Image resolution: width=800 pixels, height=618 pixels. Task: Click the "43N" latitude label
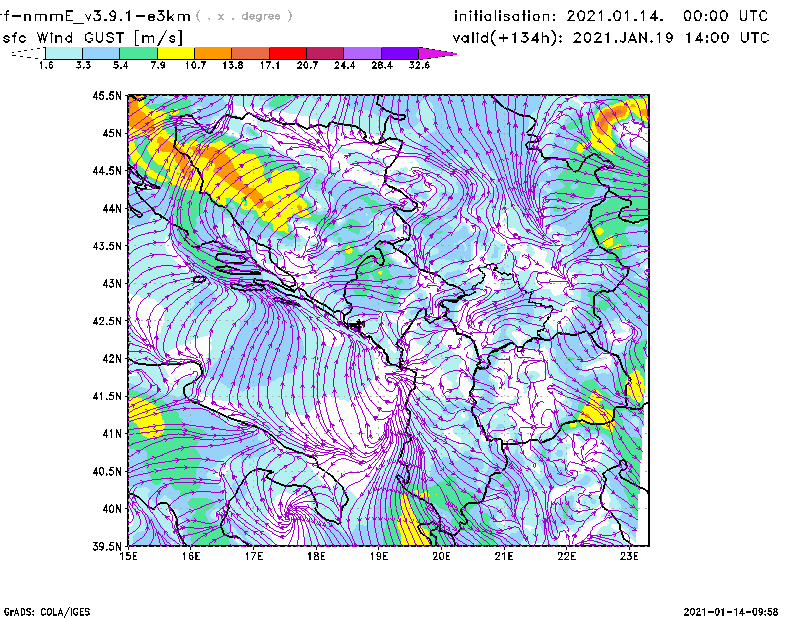tap(112, 283)
